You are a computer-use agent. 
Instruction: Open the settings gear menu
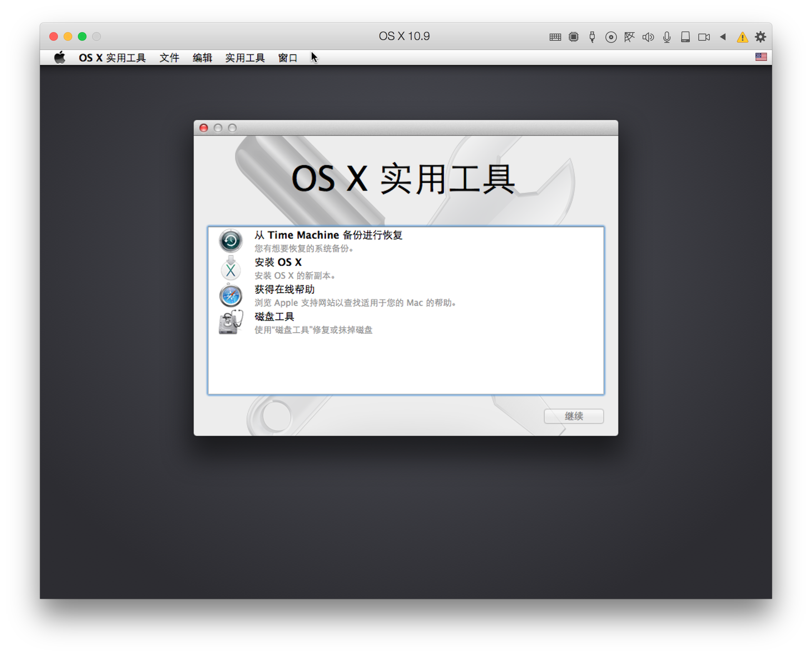pyautogui.click(x=761, y=37)
